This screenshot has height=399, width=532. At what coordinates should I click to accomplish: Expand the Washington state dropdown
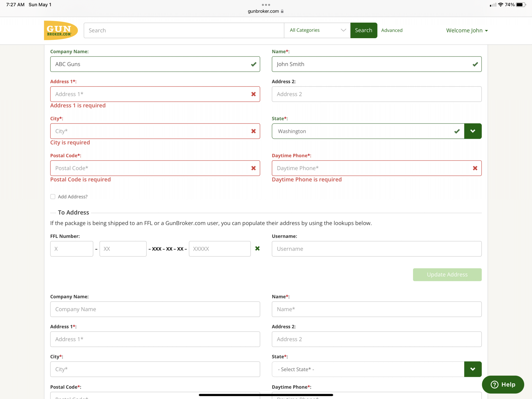(x=473, y=131)
